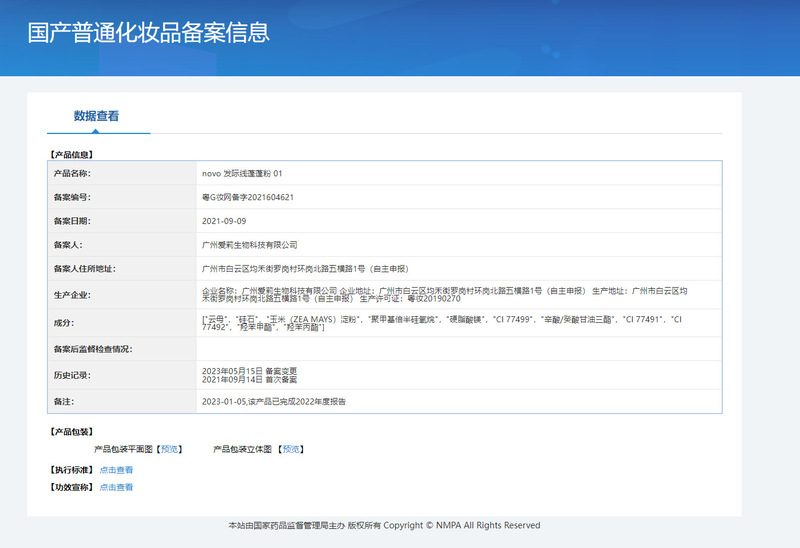The width and height of the screenshot is (800, 548).
Task: Click the filing number 粤G妆网备字2021604621
Action: (x=248, y=197)
